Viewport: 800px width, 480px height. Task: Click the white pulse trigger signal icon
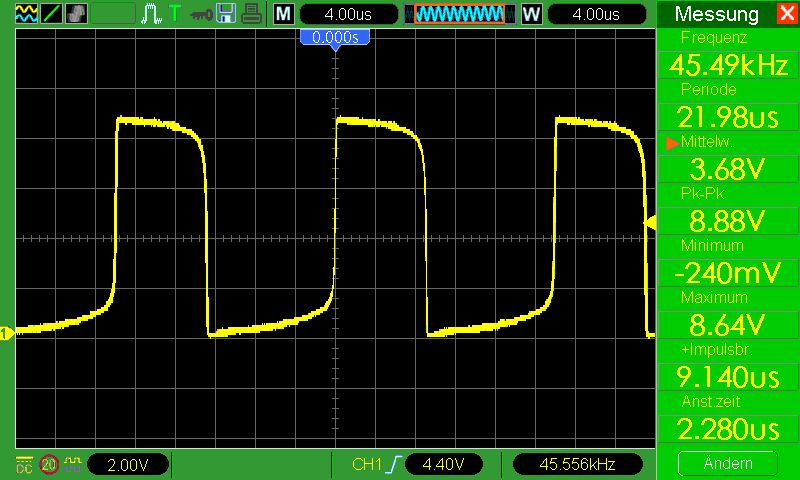click(151, 14)
